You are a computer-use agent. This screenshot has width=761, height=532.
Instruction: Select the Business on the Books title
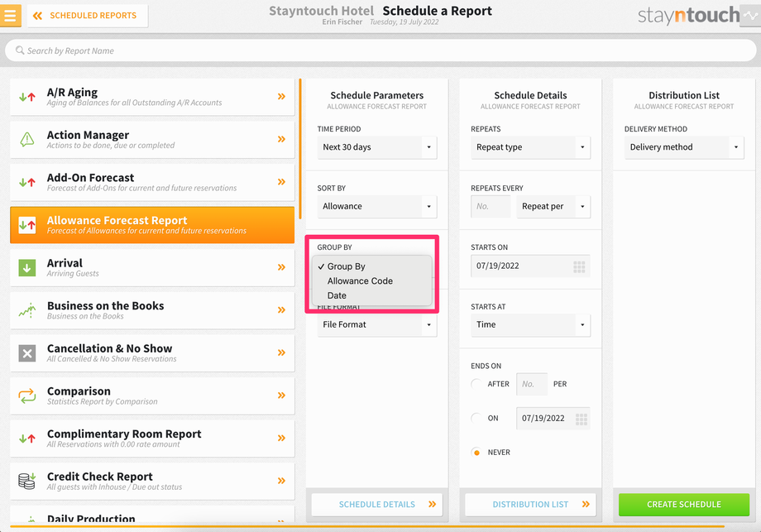106,306
